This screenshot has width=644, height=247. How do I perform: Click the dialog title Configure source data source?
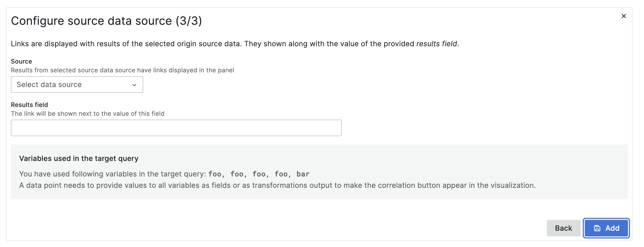click(x=106, y=21)
